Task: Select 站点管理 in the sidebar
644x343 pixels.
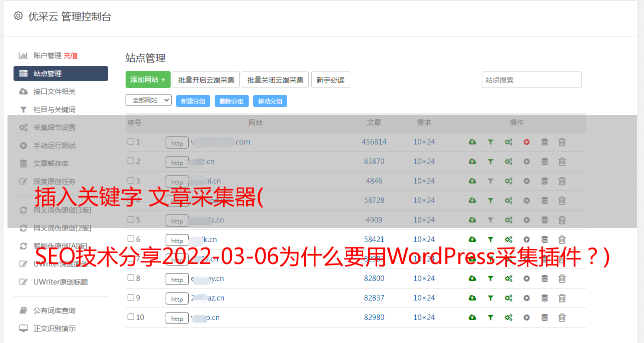Action: click(61, 73)
